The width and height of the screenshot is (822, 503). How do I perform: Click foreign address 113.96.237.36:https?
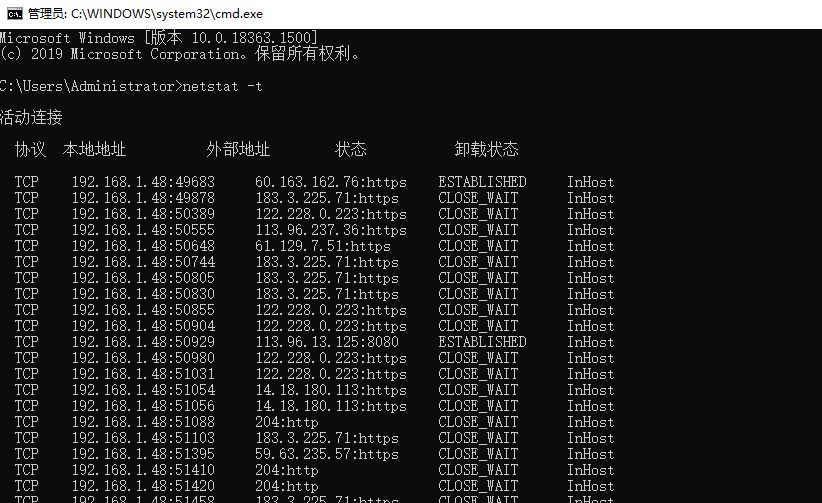pyautogui.click(x=331, y=230)
